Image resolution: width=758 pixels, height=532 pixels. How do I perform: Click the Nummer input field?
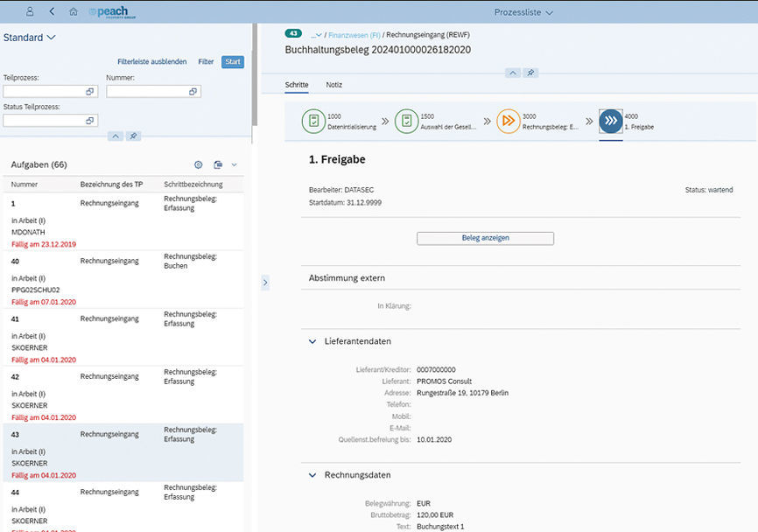[x=147, y=91]
